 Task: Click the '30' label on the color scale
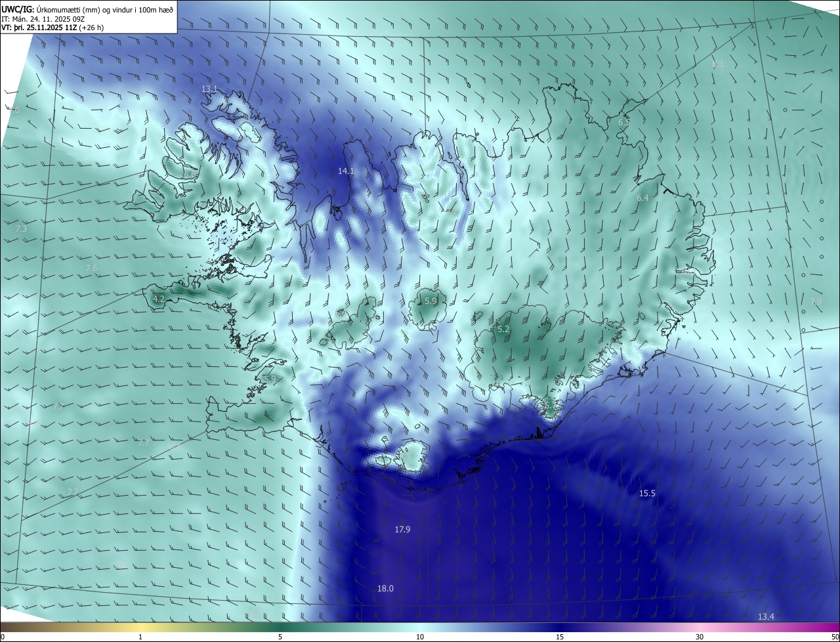(x=700, y=637)
